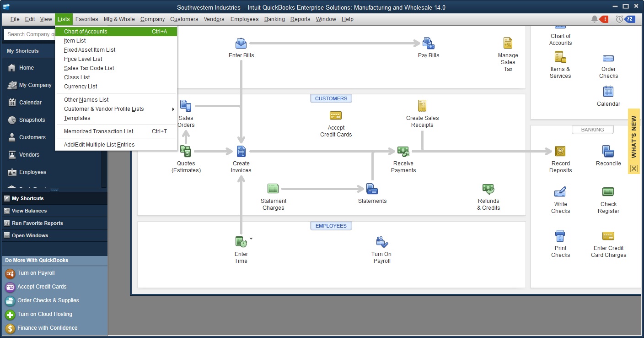Click the Order Checks icon

coord(608,58)
